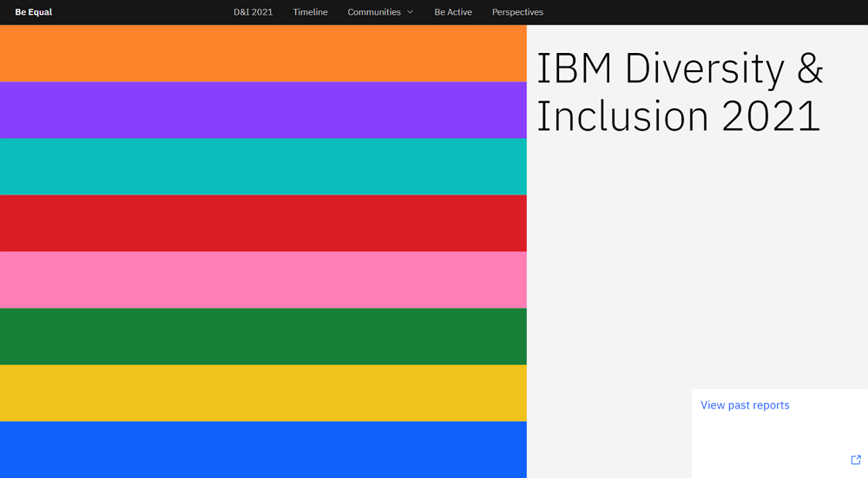868x478 pixels.
Task: Click the IBM Diversity & Inclusion 2021 heading
Action: point(680,92)
